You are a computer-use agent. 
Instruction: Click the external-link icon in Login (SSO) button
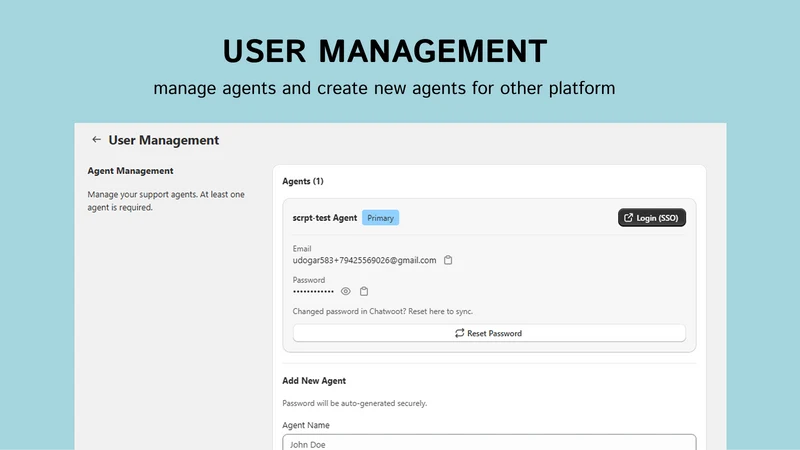629,218
